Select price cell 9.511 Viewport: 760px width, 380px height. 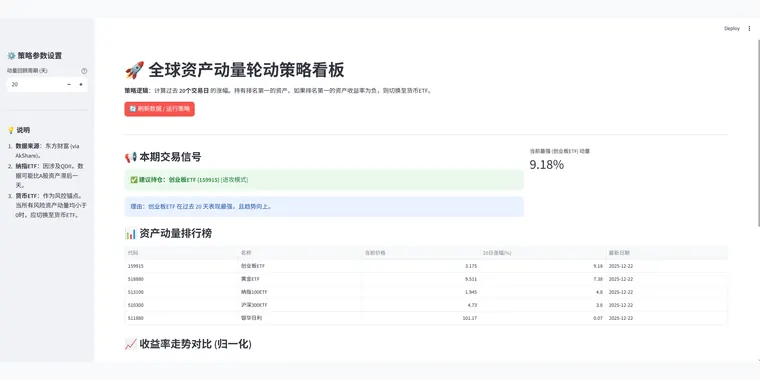(x=421, y=279)
